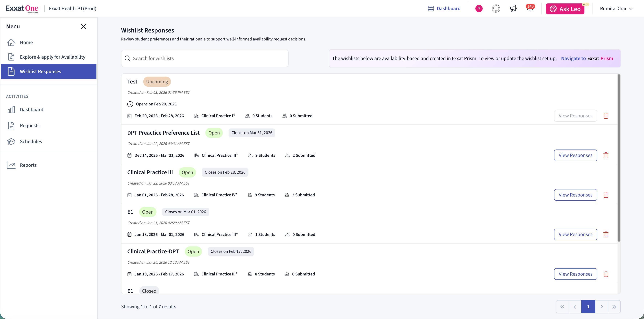Open the support headset icon
644x319 pixels.
496,9
